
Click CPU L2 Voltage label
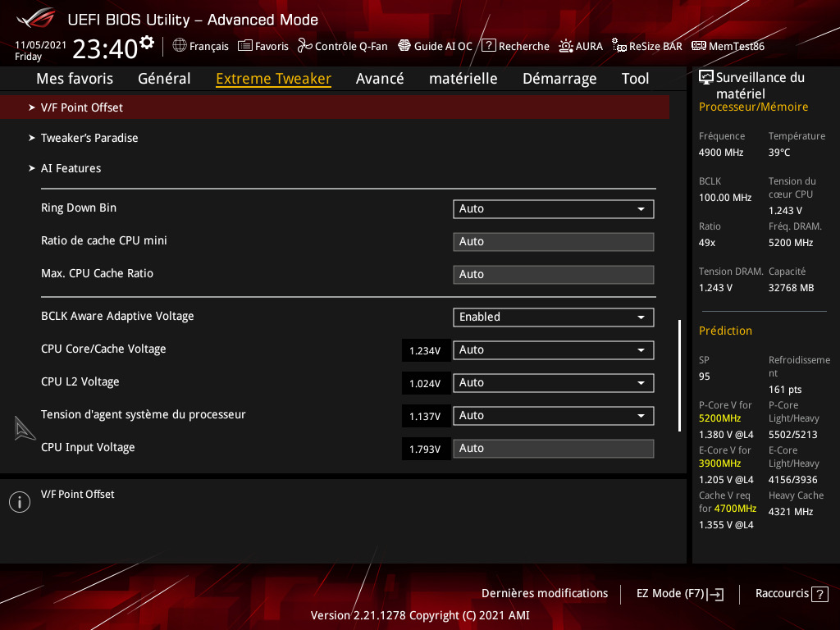point(80,382)
